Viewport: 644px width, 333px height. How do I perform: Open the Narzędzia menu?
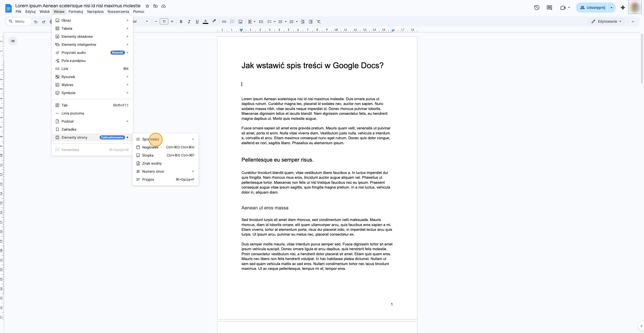pyautogui.click(x=95, y=12)
